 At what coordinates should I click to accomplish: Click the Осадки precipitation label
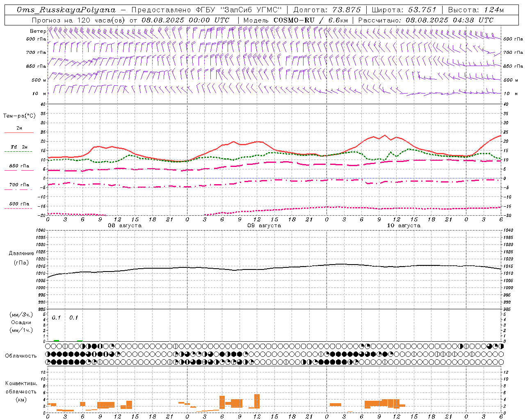[x=21, y=322]
